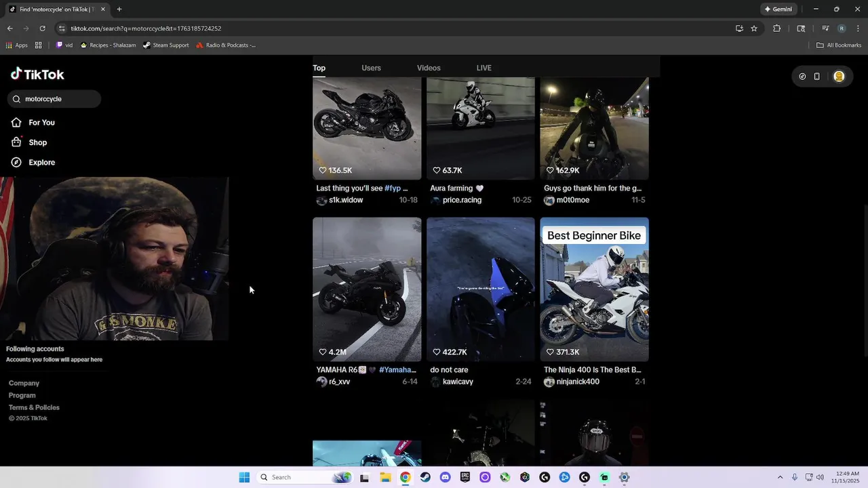The image size is (868, 488).
Task: Open the vid bookmark
Action: [x=64, y=45]
